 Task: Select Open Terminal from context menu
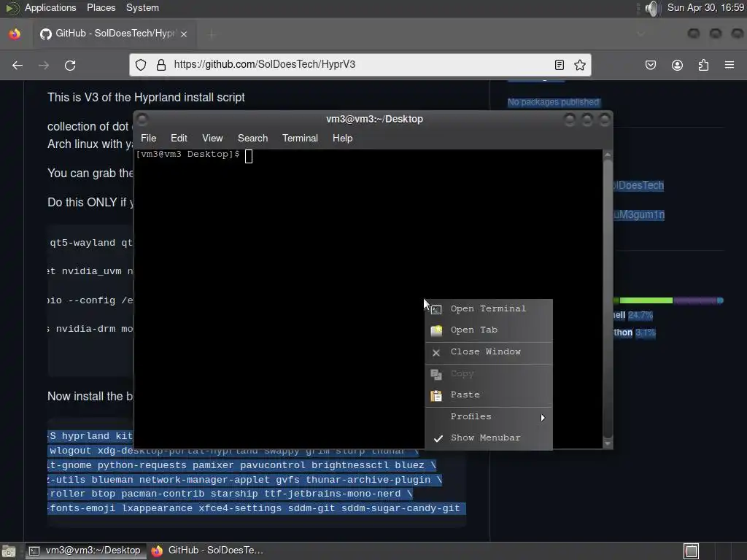[489, 309]
